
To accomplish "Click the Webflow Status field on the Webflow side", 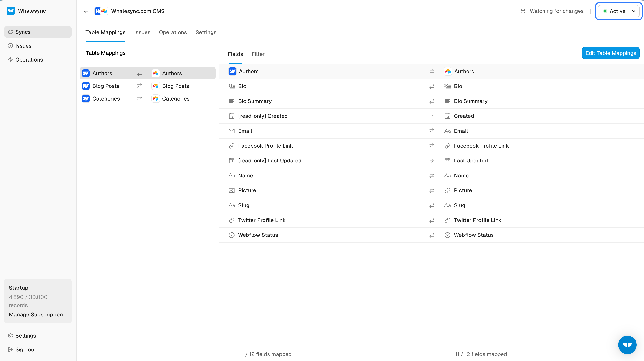I will 258,235.
